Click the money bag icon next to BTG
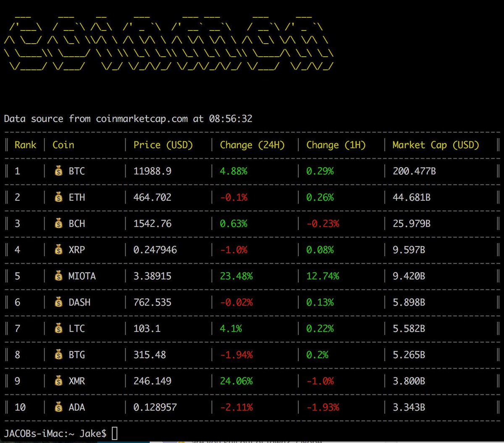The image size is (504, 443). (59, 355)
